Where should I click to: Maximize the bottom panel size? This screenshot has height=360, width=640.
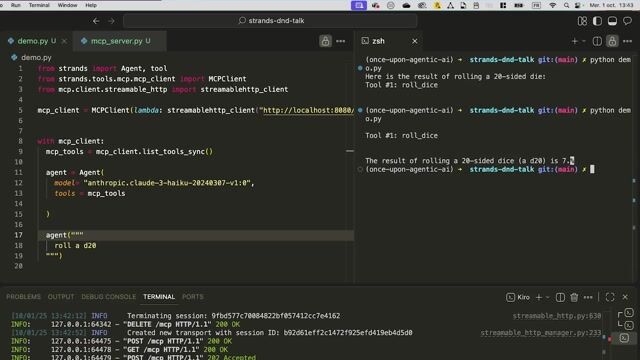pyautogui.click(x=610, y=297)
